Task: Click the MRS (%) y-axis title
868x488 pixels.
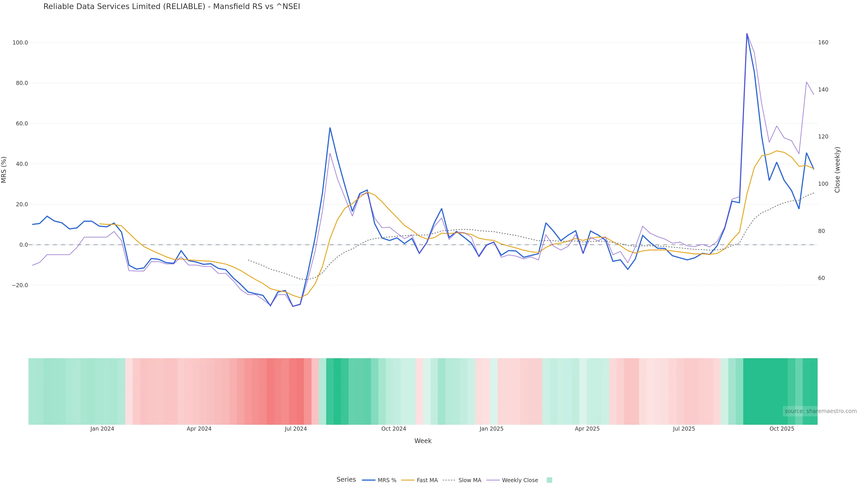Action: [x=4, y=170]
